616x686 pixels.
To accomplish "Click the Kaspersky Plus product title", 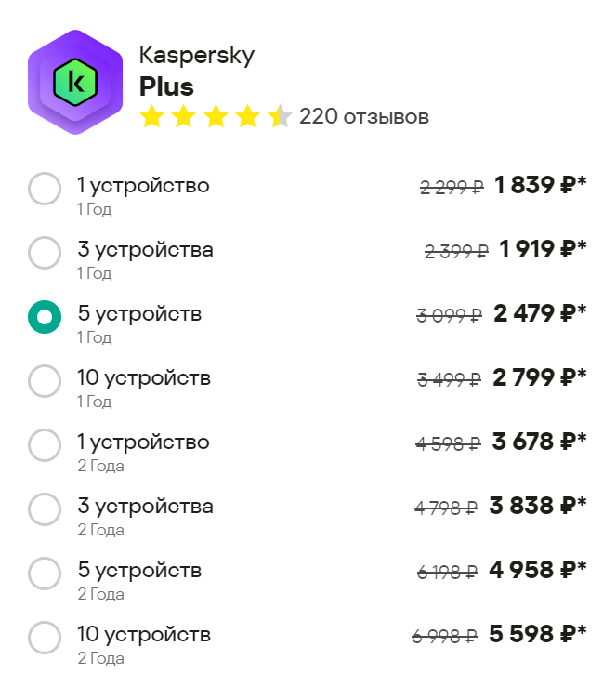I will coord(197,70).
